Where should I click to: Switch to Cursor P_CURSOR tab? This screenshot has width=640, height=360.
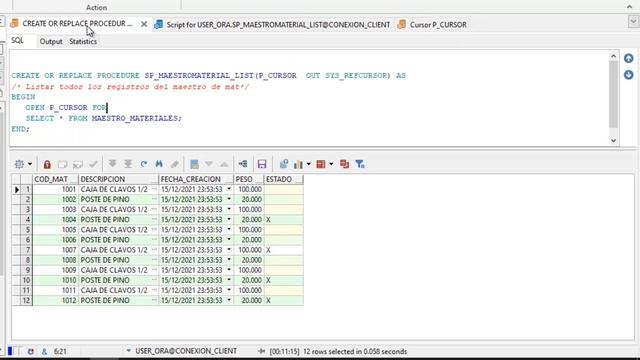tap(432, 24)
